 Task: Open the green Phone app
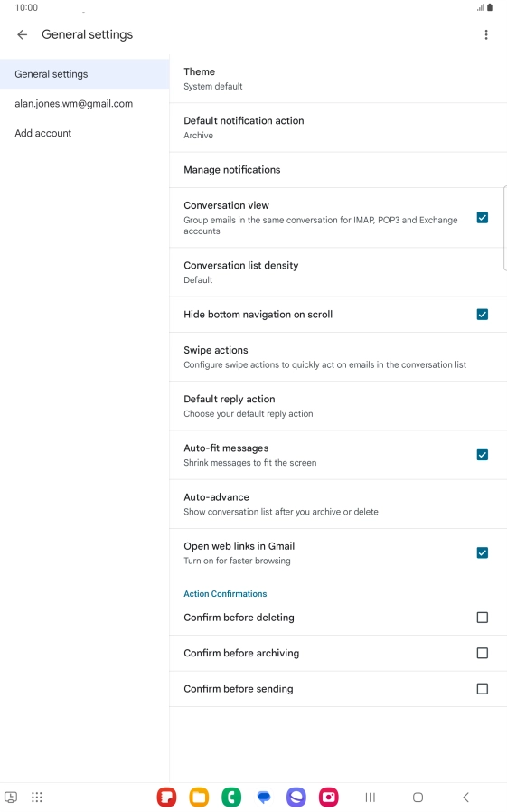[231, 797]
